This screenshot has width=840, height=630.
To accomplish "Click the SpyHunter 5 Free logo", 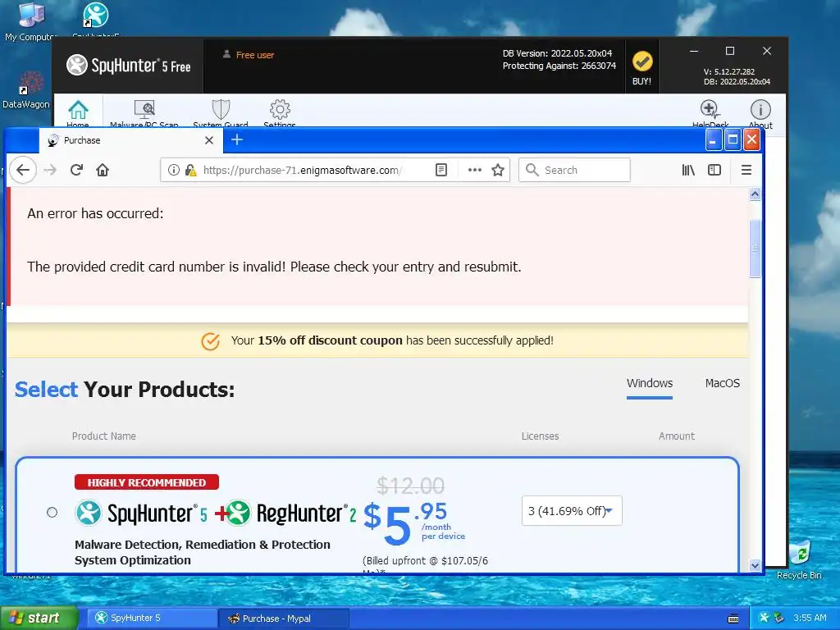I will click(x=129, y=66).
